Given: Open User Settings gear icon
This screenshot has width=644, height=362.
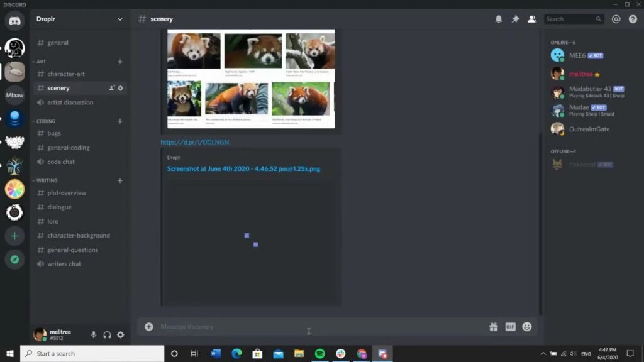Looking at the screenshot, I should tap(120, 334).
